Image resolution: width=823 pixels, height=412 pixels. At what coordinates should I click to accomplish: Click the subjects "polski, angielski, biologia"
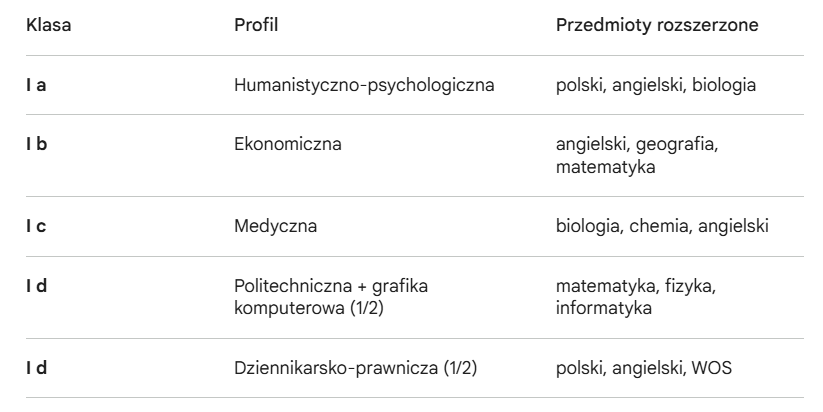[x=655, y=84]
